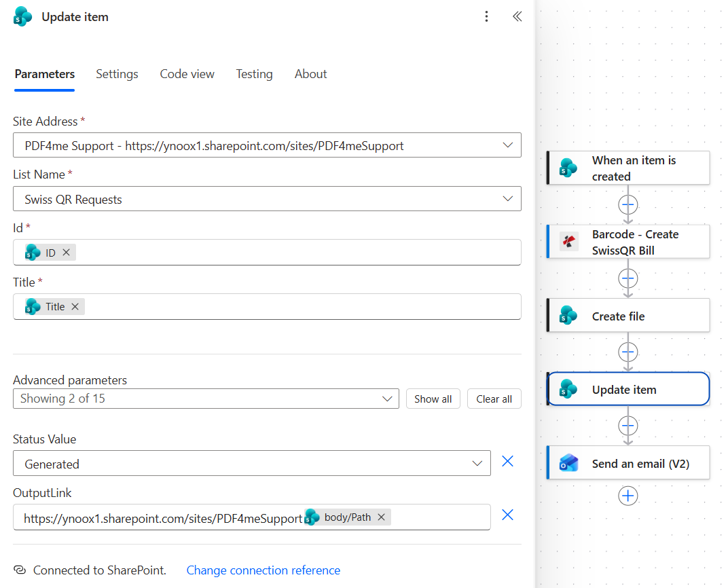Click the SharePoint icon in body/Path token
Viewport: 728px width, 588px height.
tap(312, 517)
